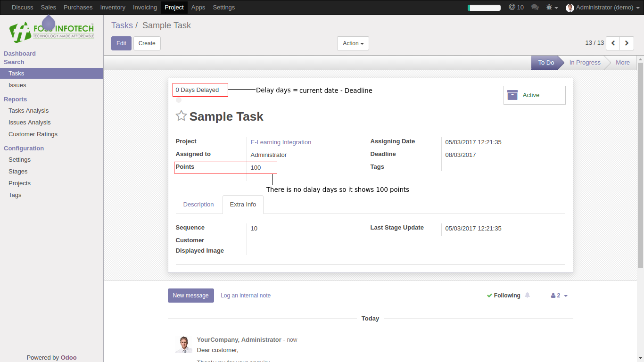Image resolution: width=644 pixels, height=362 pixels.
Task: Click the 0 Days Delayed text
Action: (x=197, y=90)
